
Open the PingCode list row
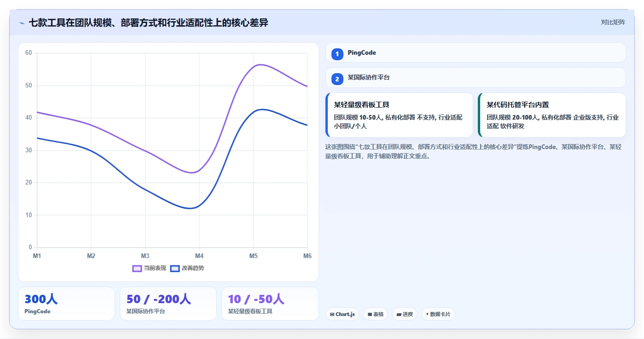476,52
